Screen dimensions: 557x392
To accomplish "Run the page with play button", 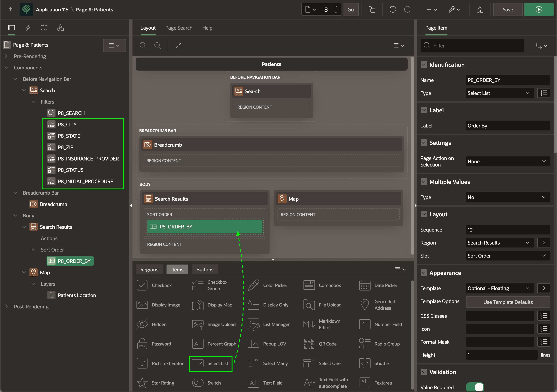I will tap(539, 9).
